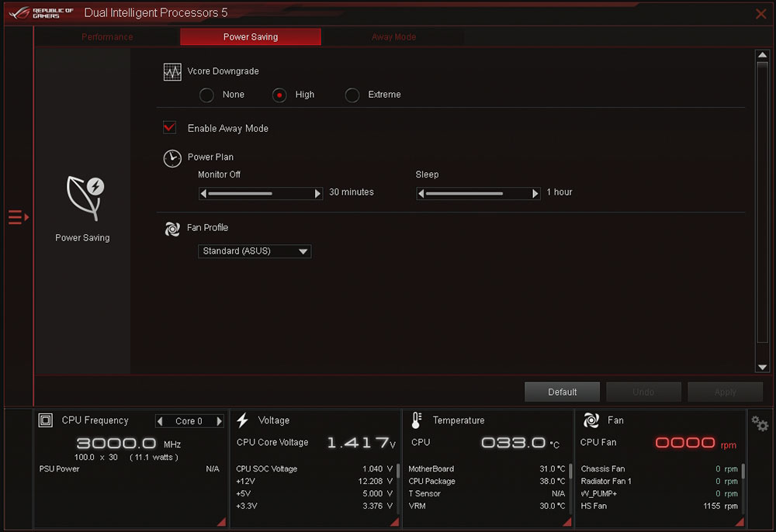Click the Undo button
Screen dimensions: 776x532
click(643, 392)
